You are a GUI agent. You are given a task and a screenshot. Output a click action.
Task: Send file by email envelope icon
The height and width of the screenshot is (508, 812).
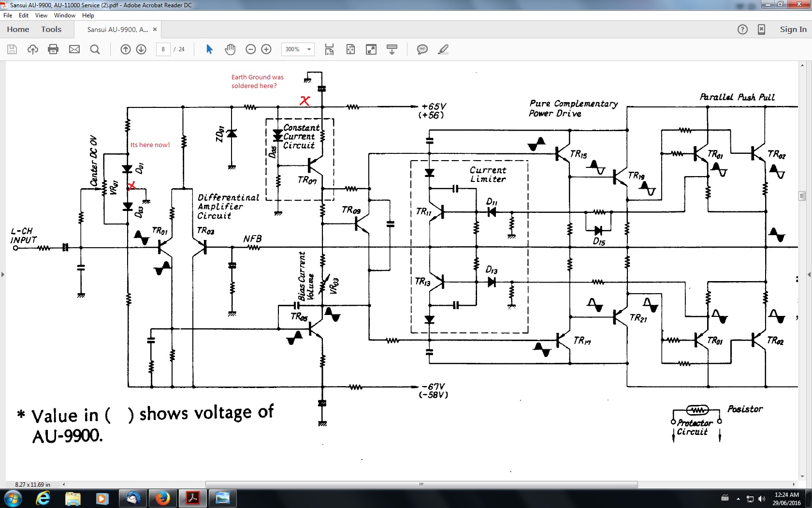tap(74, 49)
